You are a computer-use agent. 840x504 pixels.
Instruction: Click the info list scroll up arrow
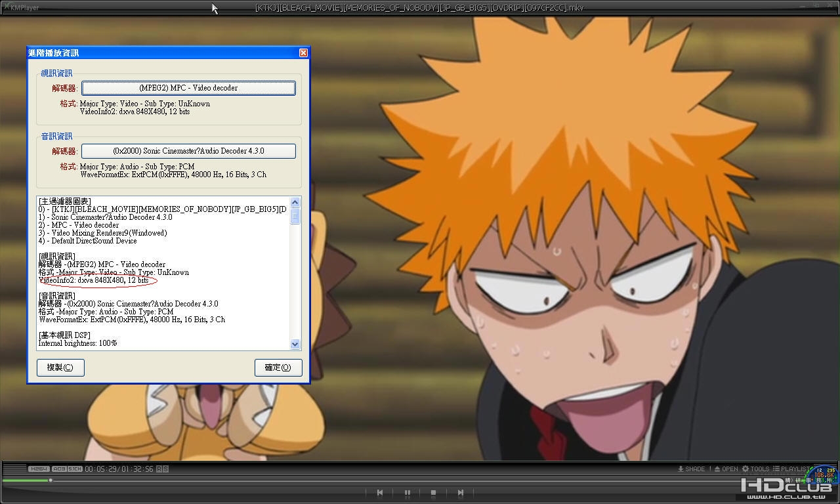pos(295,203)
